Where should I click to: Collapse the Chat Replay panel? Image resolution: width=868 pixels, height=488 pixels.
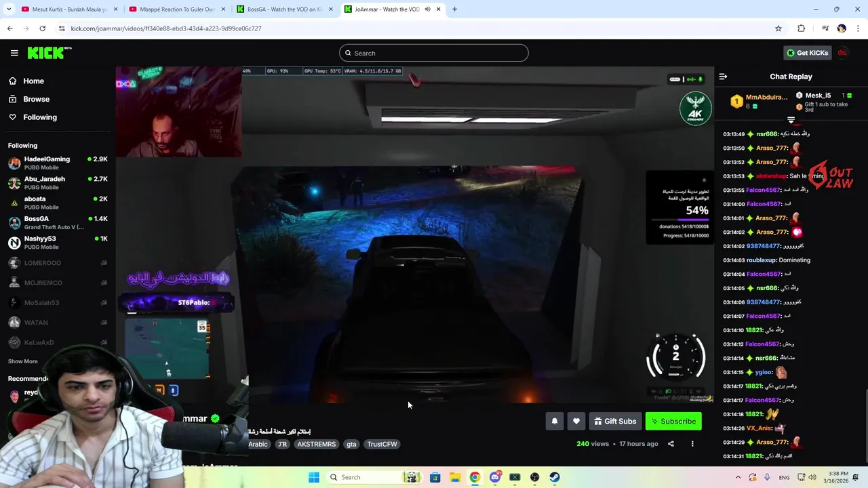tap(723, 77)
